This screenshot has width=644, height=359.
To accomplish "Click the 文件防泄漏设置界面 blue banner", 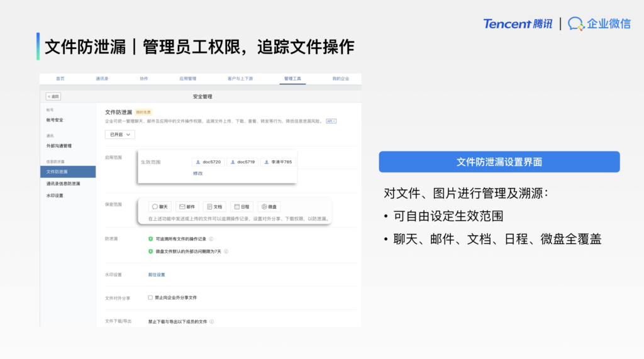I will tap(499, 162).
